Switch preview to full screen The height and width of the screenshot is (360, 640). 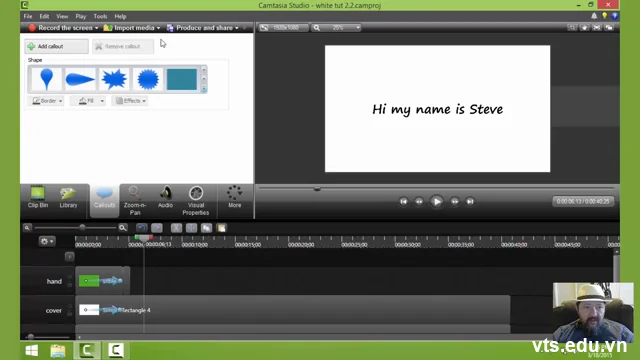coord(597,27)
